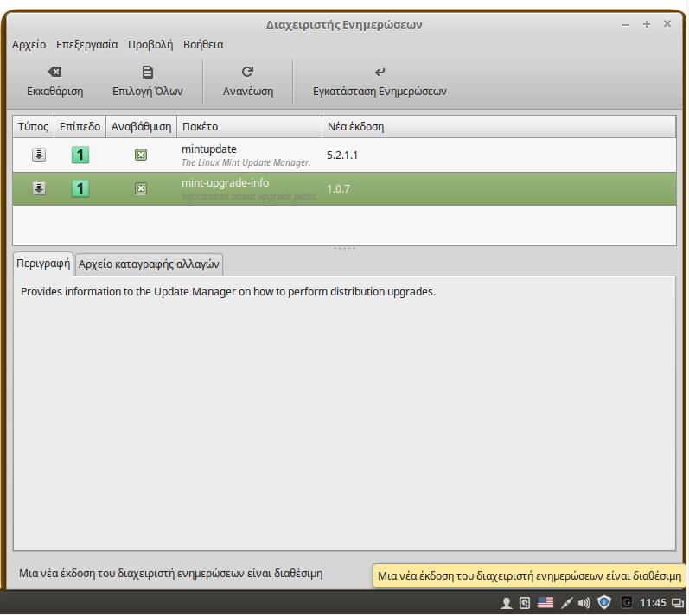Select the mint-upgrade-info package name
689x616 pixels.
(225, 182)
